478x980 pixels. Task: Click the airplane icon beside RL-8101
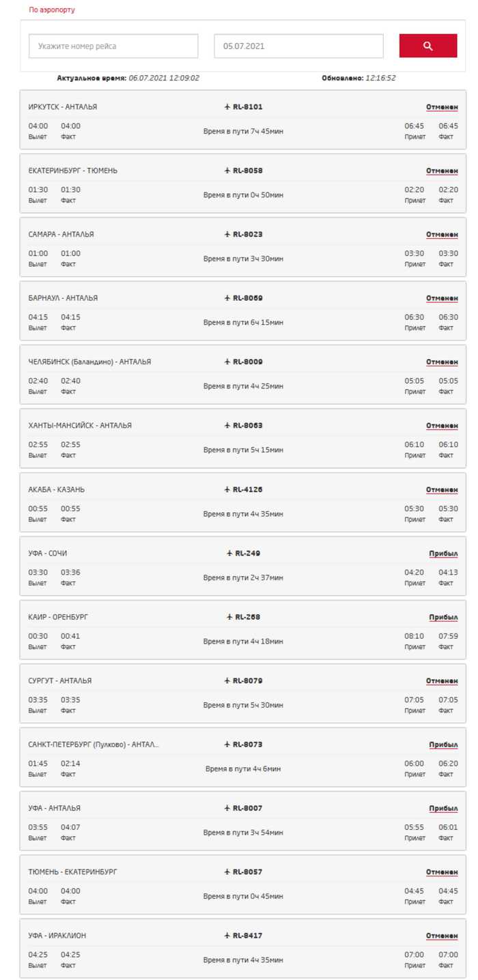tap(227, 107)
